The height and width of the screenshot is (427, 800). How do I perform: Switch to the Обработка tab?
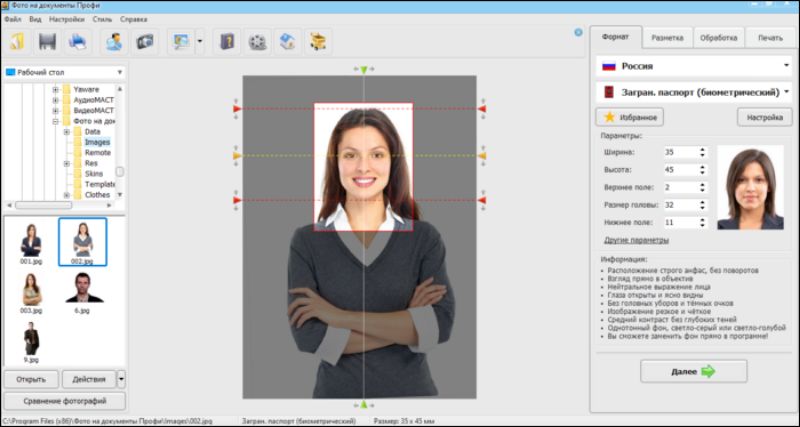[x=718, y=38]
